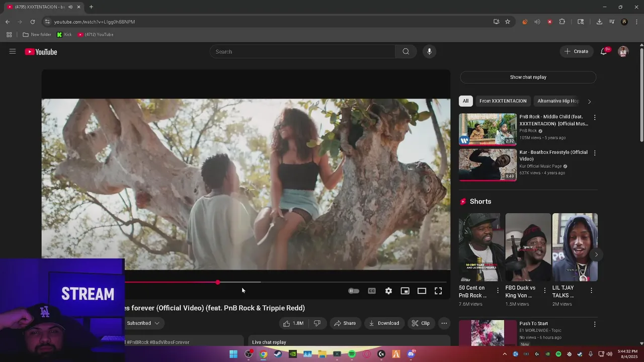The image size is (644, 362).
Task: Open the YouTube account avatar menu
Action: point(623,51)
